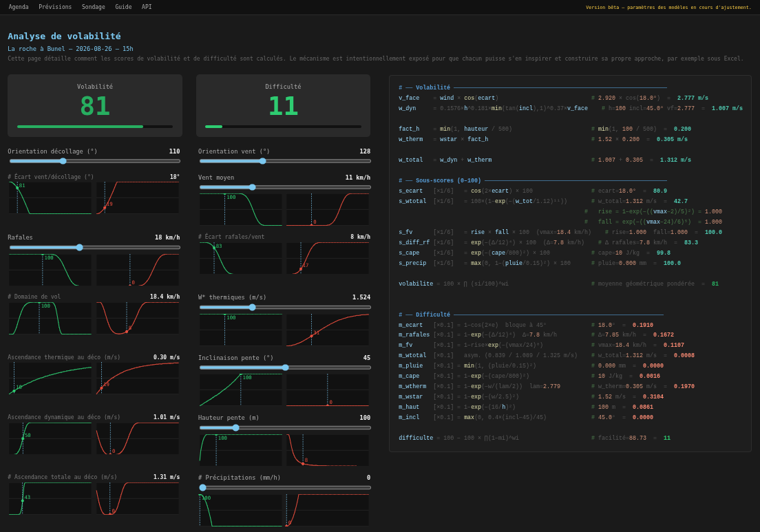The height and width of the screenshot is (532, 760).
Task: Click the Rafales slider handle
Action: pos(79,247)
